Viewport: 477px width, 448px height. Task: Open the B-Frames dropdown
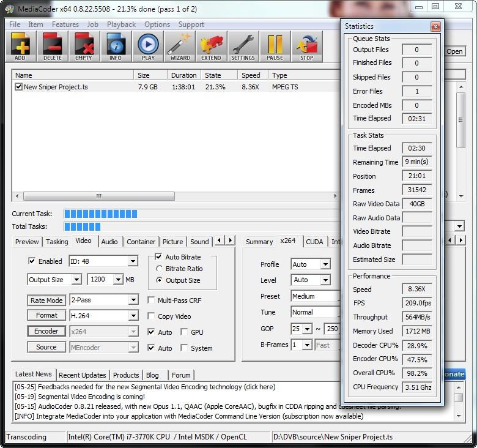307,345
